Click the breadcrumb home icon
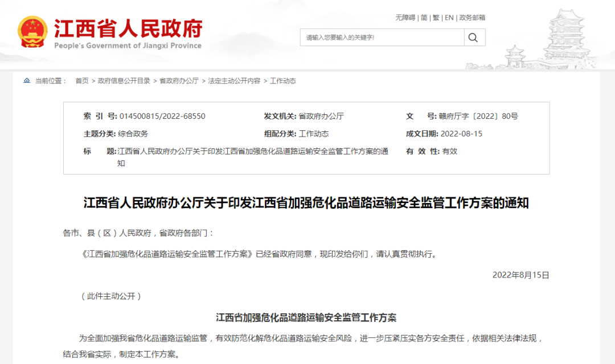This screenshot has width=615, height=364. point(27,81)
